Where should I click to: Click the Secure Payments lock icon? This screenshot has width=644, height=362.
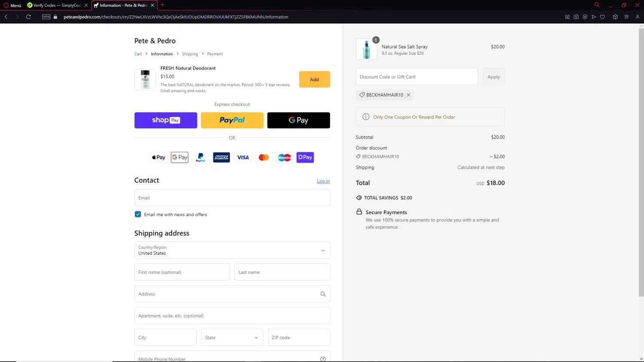tap(359, 212)
